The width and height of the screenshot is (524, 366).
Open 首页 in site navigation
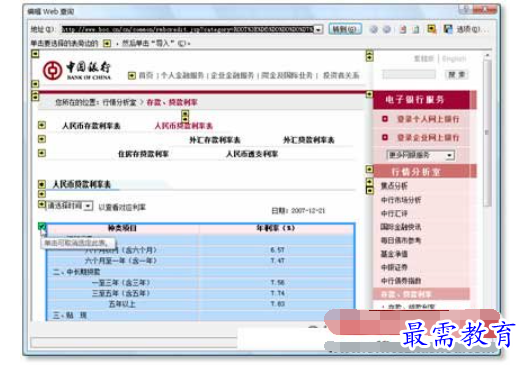(146, 76)
